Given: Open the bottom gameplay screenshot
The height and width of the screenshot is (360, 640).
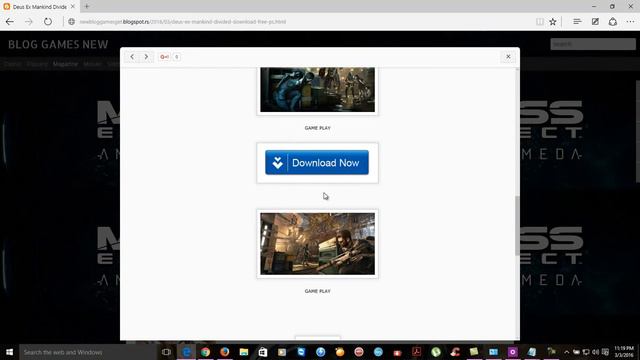Looking at the screenshot, I should pos(317,244).
